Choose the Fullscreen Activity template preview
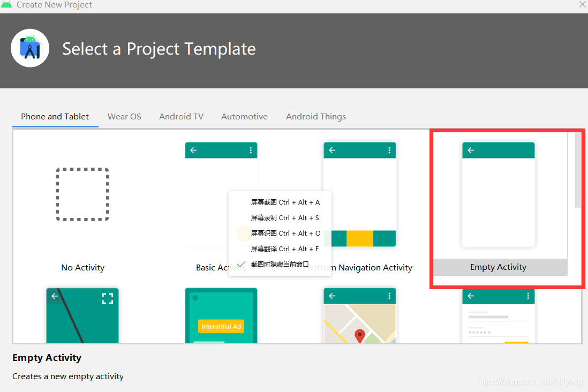The width and height of the screenshot is (588, 392). pyautogui.click(x=82, y=315)
